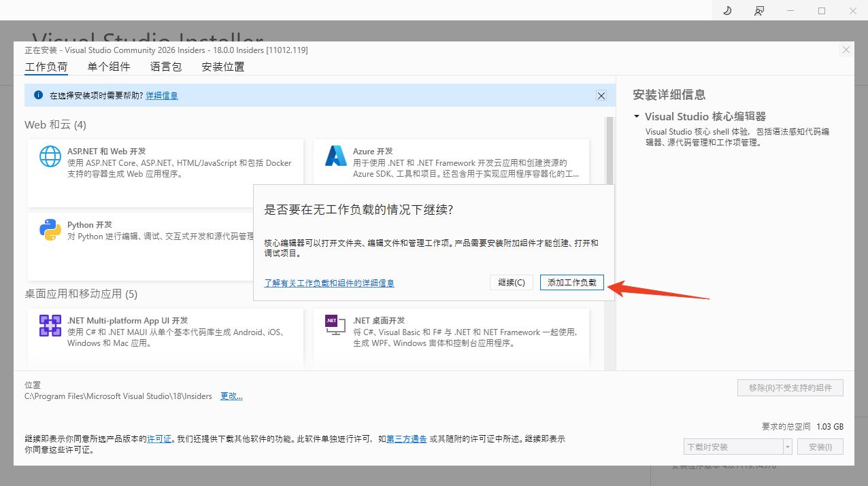This screenshot has height=486, width=868.
Task: Select the ASP.NET 和 Web 开发 workload card
Action: coord(165,173)
